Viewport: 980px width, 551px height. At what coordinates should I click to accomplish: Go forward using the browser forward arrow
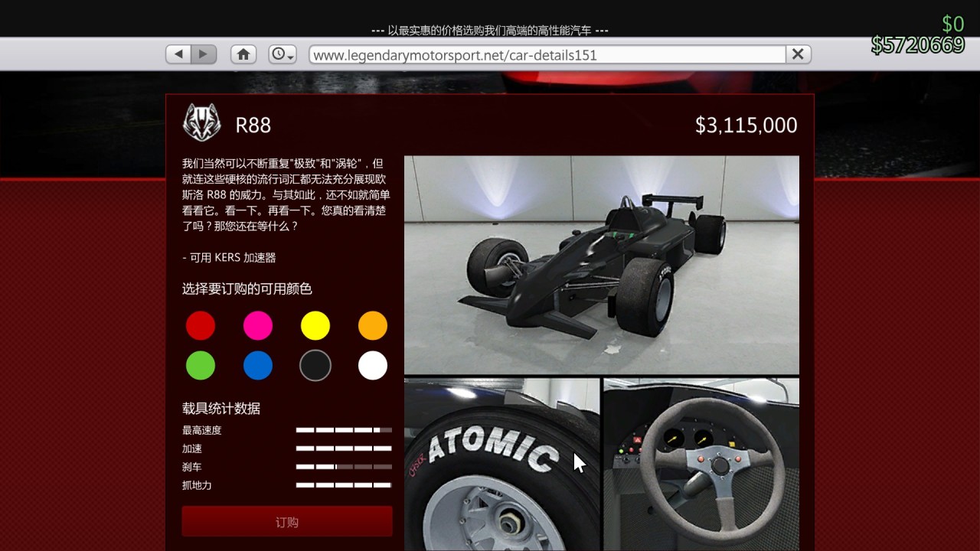tap(204, 54)
